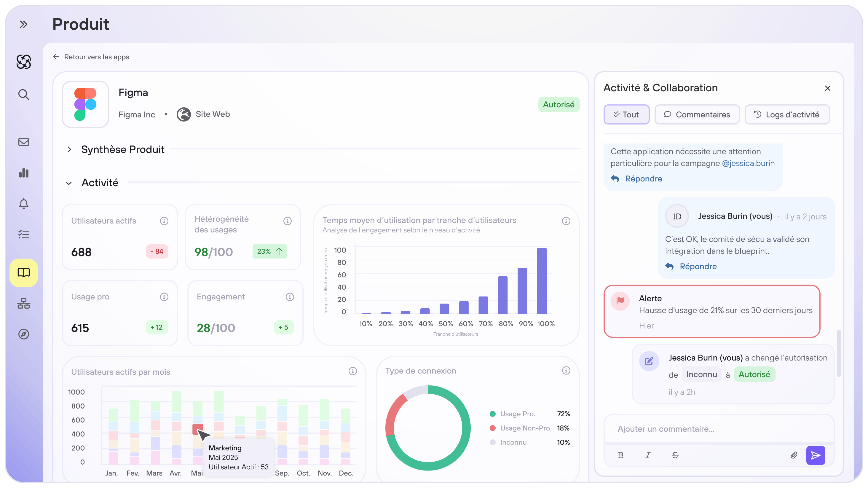Toggle italic formatting in comment editor
Screen dimensions: 868x488
click(648, 455)
